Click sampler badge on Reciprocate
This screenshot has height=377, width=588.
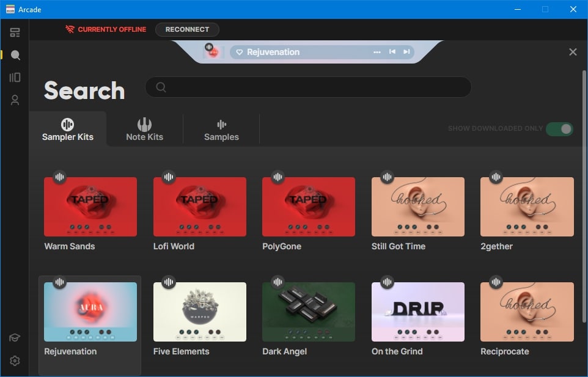click(x=496, y=282)
